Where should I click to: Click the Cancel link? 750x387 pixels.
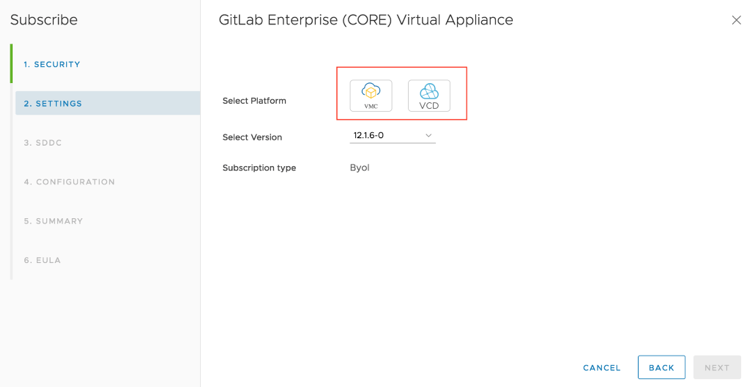602,368
